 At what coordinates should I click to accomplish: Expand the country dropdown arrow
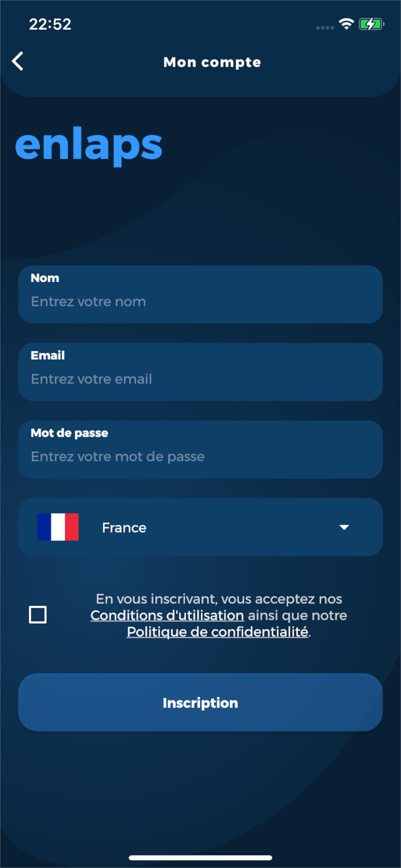pyautogui.click(x=344, y=527)
